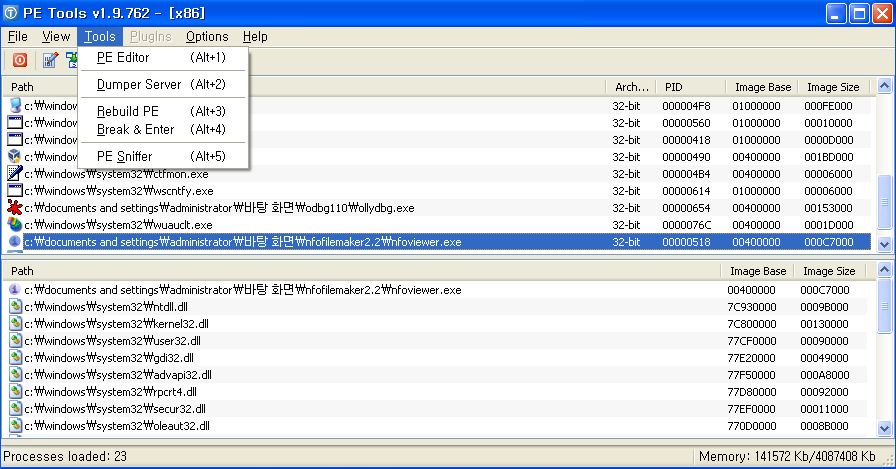Click the Processes loaded: 23 status text
Viewport: 896px width, 469px height.
pyautogui.click(x=65, y=456)
